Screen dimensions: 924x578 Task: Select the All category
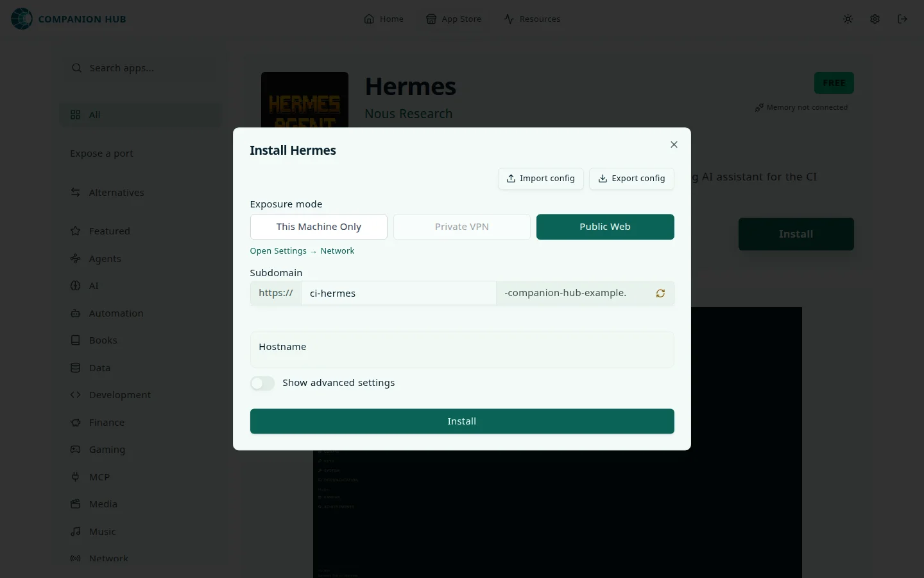(x=141, y=115)
